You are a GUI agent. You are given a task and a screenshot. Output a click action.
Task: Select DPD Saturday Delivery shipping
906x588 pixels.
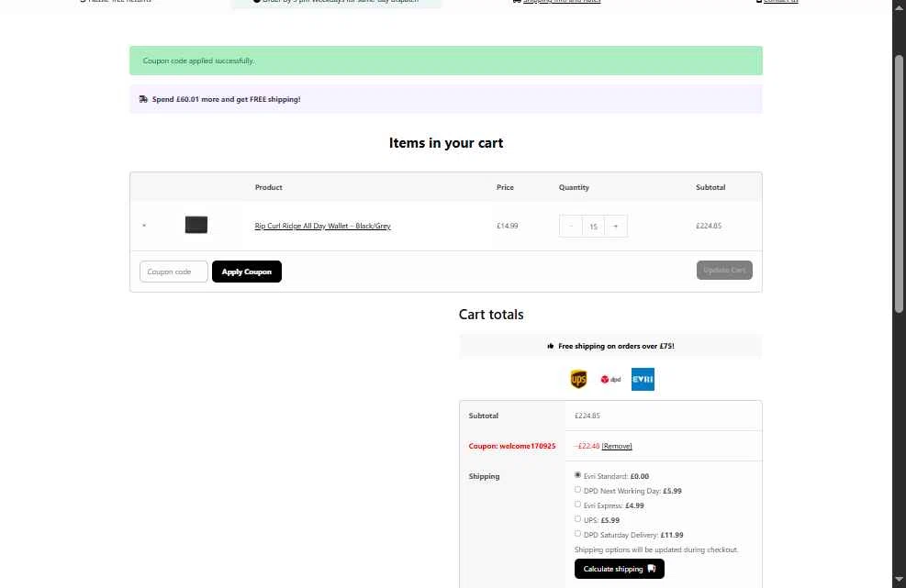pos(577,534)
